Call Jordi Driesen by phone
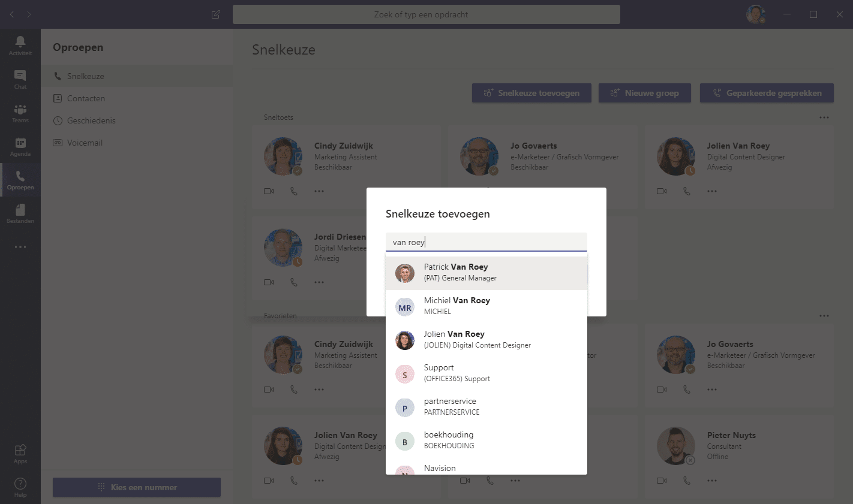This screenshot has width=853, height=504. 294,282
